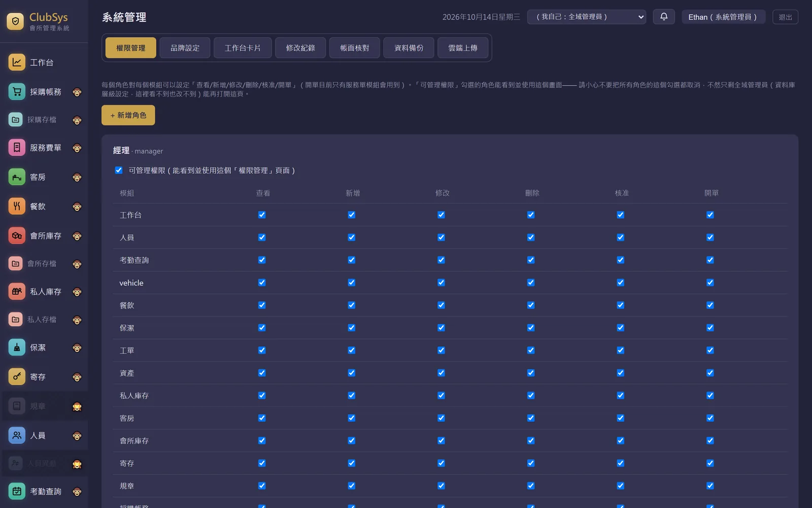Image resolution: width=812 pixels, height=508 pixels.
Task: Open the 考勤查詢 calendar icon
Action: pos(17,491)
